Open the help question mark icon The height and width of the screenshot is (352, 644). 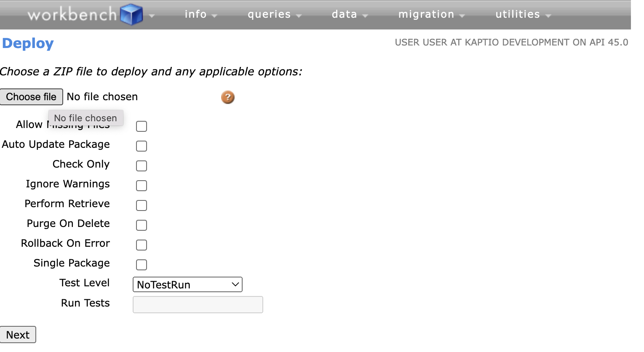pos(227,97)
